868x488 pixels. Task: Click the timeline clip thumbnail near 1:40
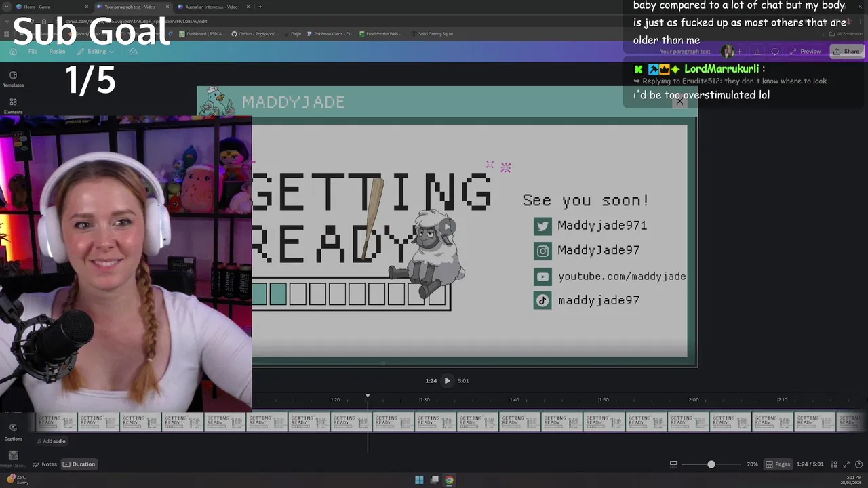click(x=519, y=422)
